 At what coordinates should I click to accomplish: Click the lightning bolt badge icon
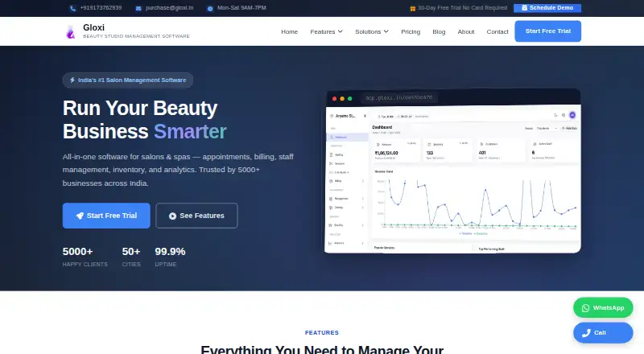click(72, 80)
